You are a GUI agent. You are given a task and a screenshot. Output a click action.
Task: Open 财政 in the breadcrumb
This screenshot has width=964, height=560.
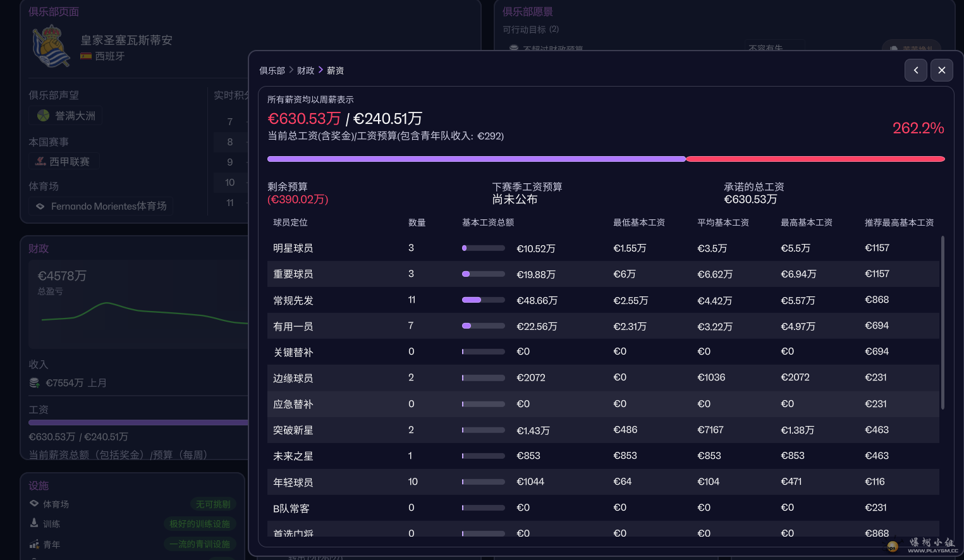coord(305,71)
